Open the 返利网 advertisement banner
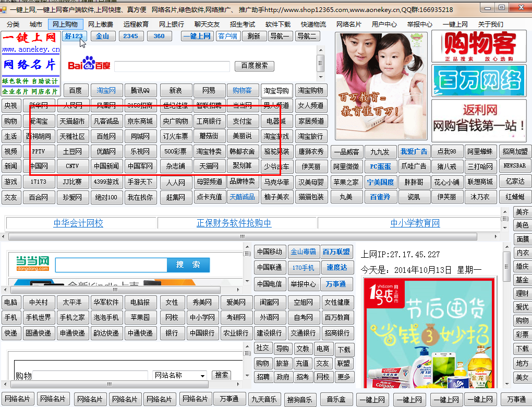Image resolution: width=532 pixels, height=407 pixels. point(479,120)
